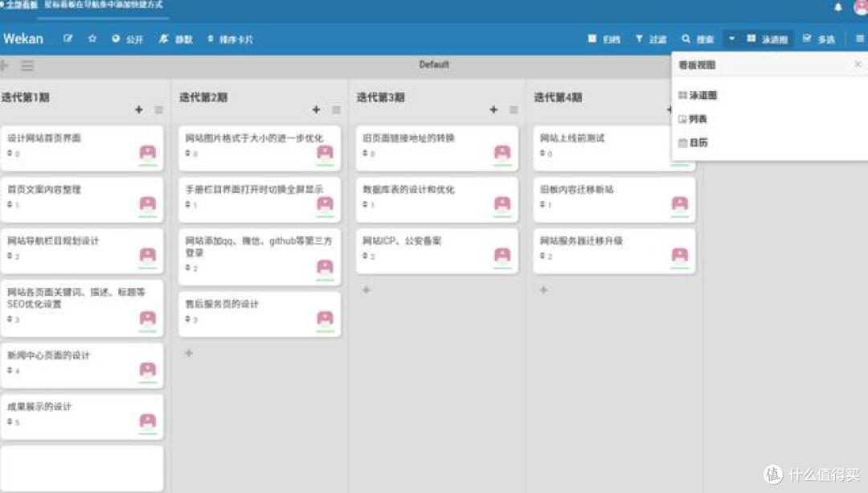Image resolution: width=868 pixels, height=493 pixels.
Task: Open the card about qq、微信、github第三方登录
Action: [x=260, y=257]
